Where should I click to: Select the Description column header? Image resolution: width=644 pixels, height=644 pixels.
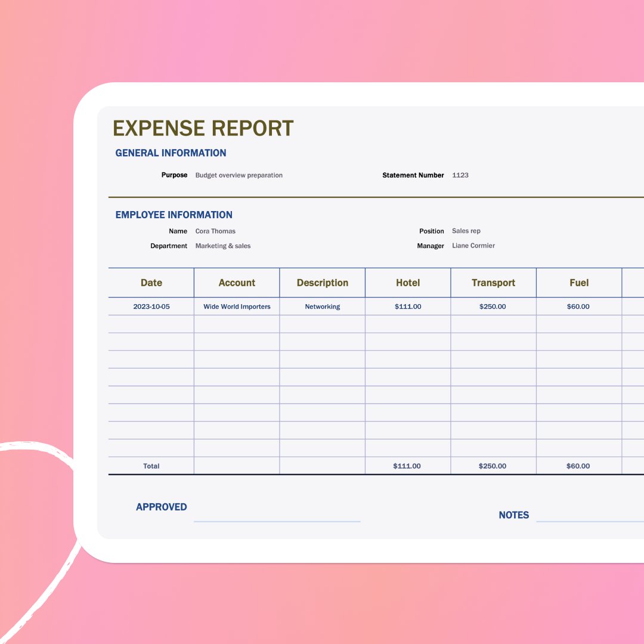coord(322,283)
